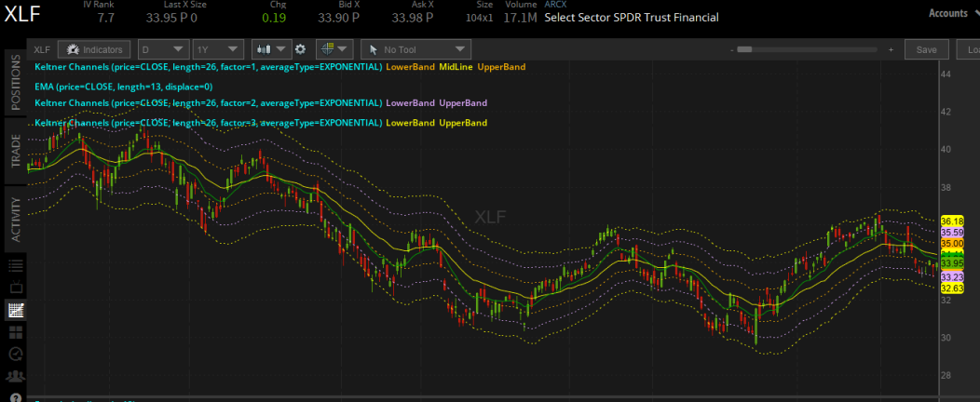Expand the D timeframe dropdown

click(163, 49)
